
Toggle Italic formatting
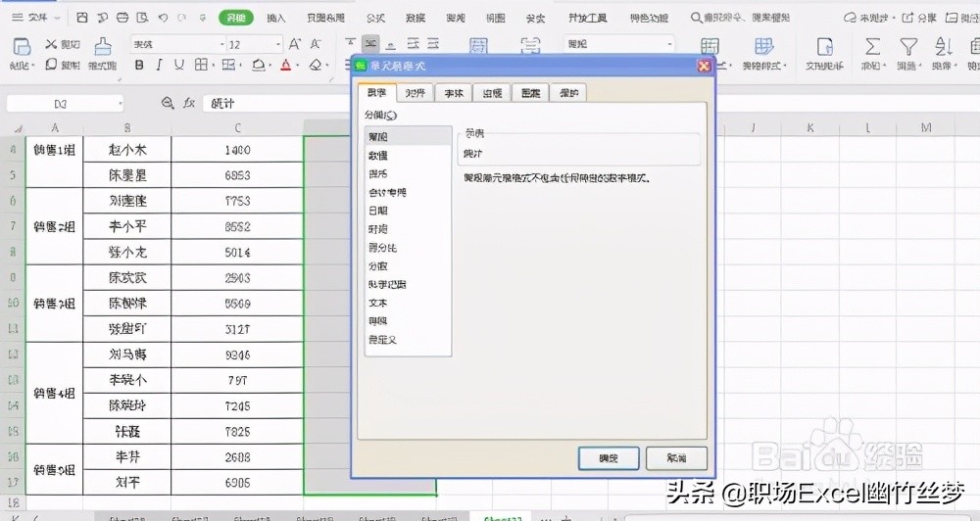tap(159, 65)
